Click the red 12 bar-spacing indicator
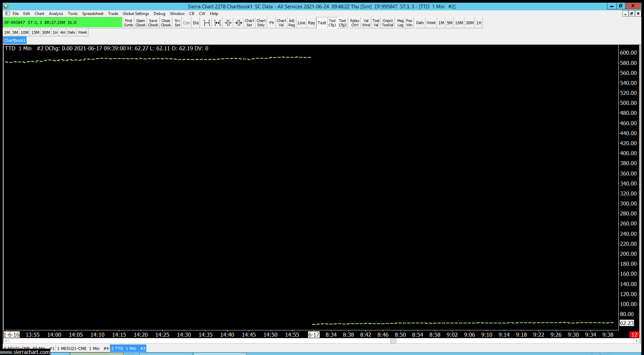The height and width of the screenshot is (355, 644). pos(634,334)
